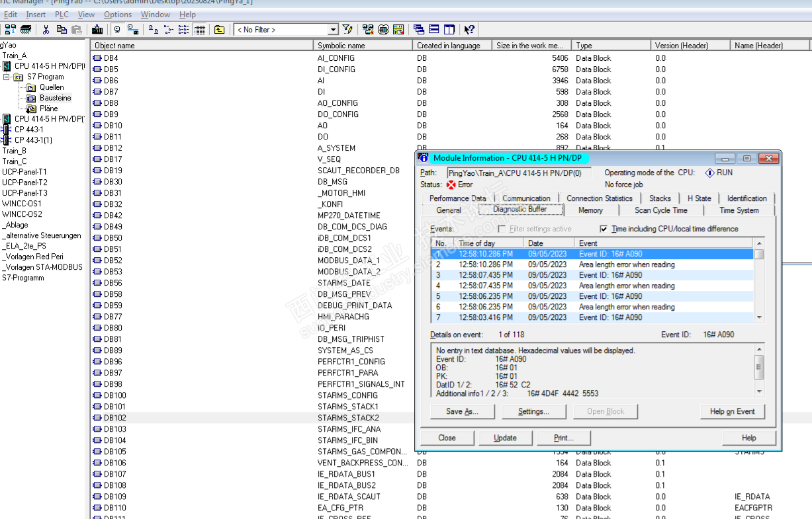Open the View menu
The height and width of the screenshot is (519, 812).
(86, 15)
